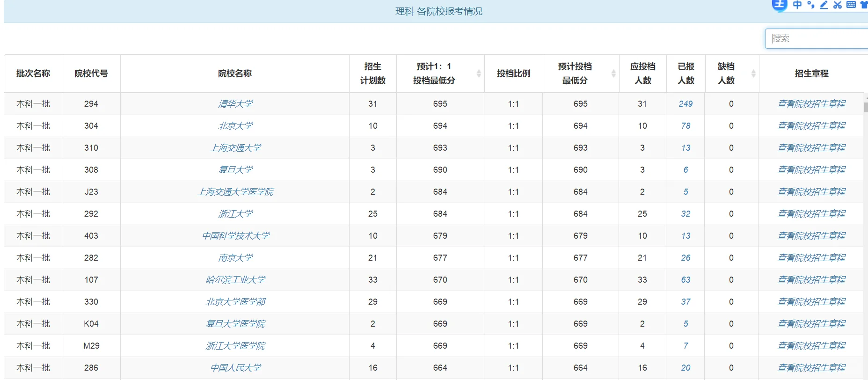Open the 北京大学 link
Screen dimensions: 868x380
[235, 126]
